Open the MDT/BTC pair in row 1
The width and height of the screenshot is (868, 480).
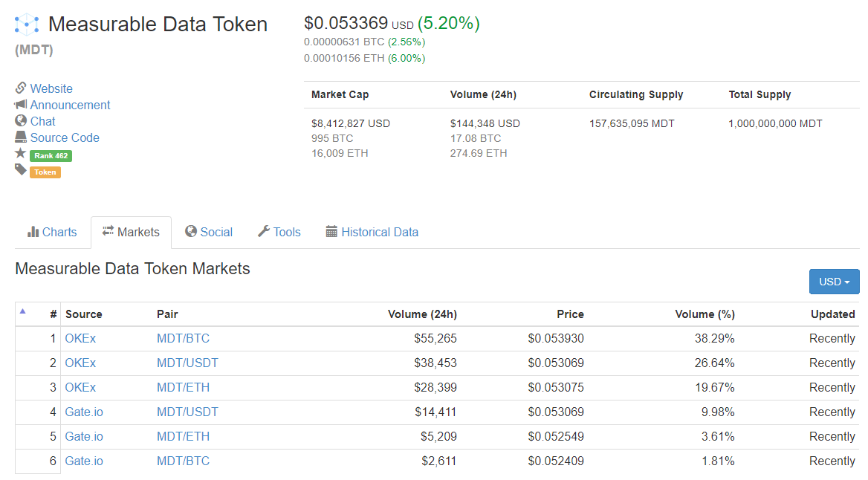[x=184, y=338]
